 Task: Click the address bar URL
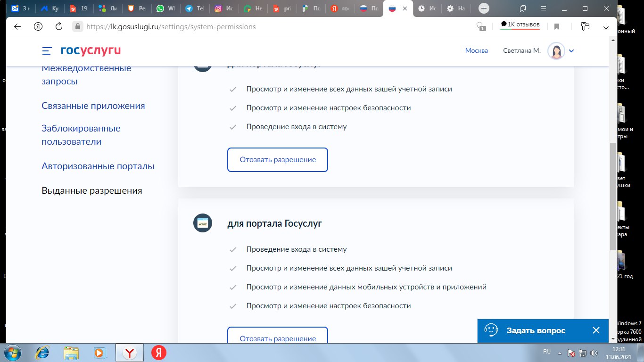(x=171, y=27)
